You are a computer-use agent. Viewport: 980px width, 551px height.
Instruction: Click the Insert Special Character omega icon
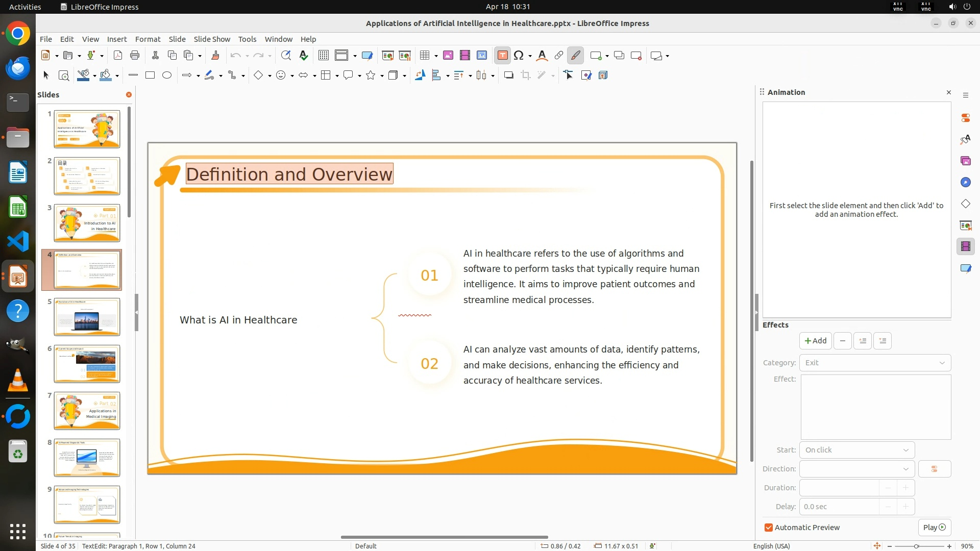tap(519, 56)
